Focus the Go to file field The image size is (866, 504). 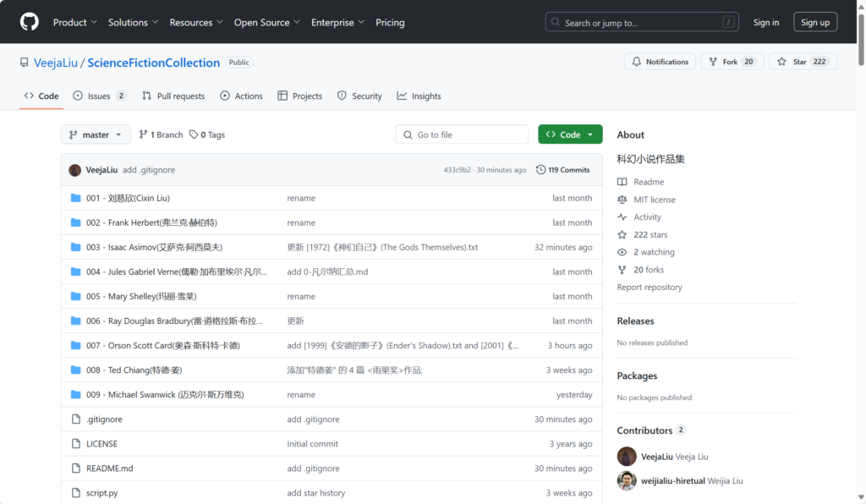[x=462, y=134]
